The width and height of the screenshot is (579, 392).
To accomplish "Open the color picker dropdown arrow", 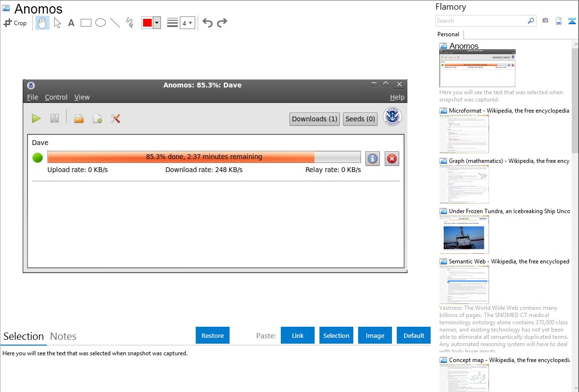I will click(157, 23).
